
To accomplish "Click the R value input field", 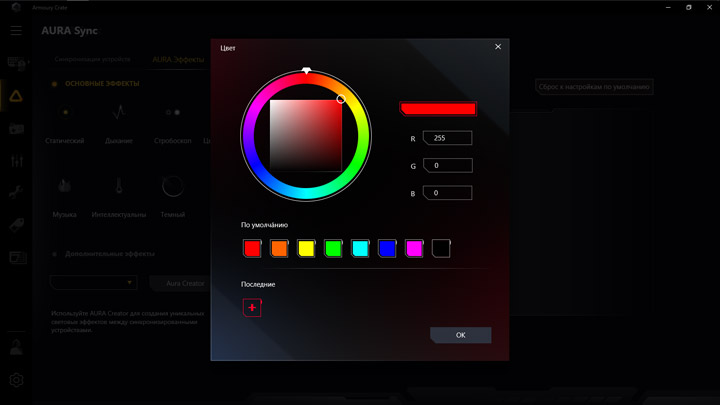I will [x=447, y=138].
